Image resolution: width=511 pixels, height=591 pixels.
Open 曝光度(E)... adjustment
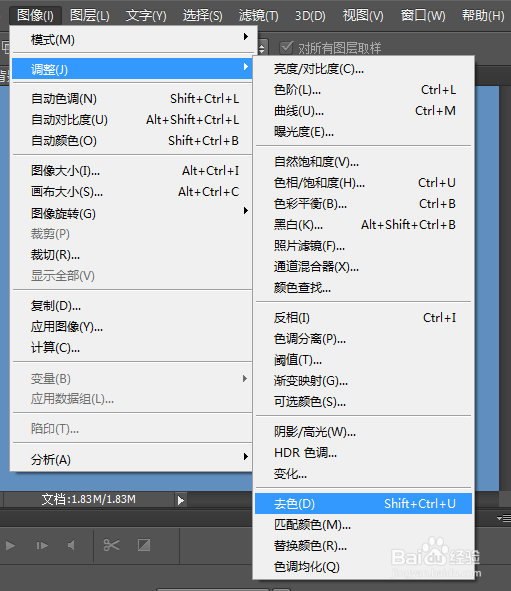coord(363,132)
